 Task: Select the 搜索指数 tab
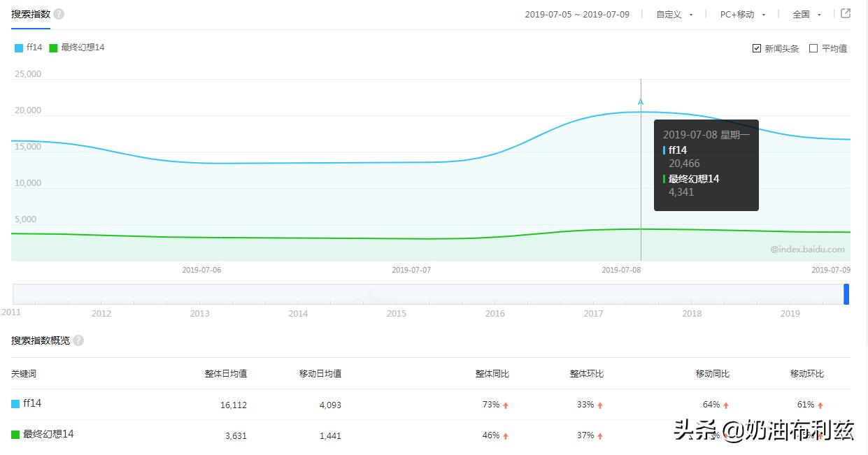point(31,14)
